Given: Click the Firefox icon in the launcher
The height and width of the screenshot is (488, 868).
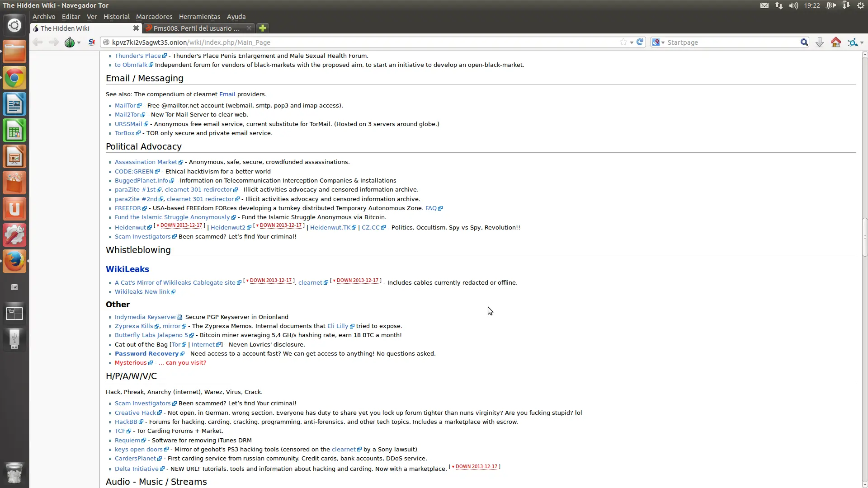Looking at the screenshot, I should [x=14, y=261].
